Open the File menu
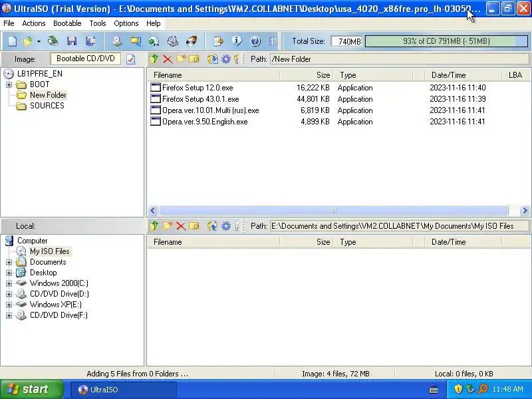 (9, 23)
